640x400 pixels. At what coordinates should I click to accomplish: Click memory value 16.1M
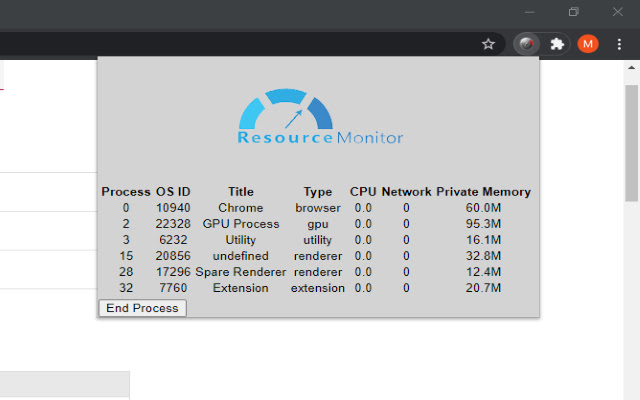[483, 240]
